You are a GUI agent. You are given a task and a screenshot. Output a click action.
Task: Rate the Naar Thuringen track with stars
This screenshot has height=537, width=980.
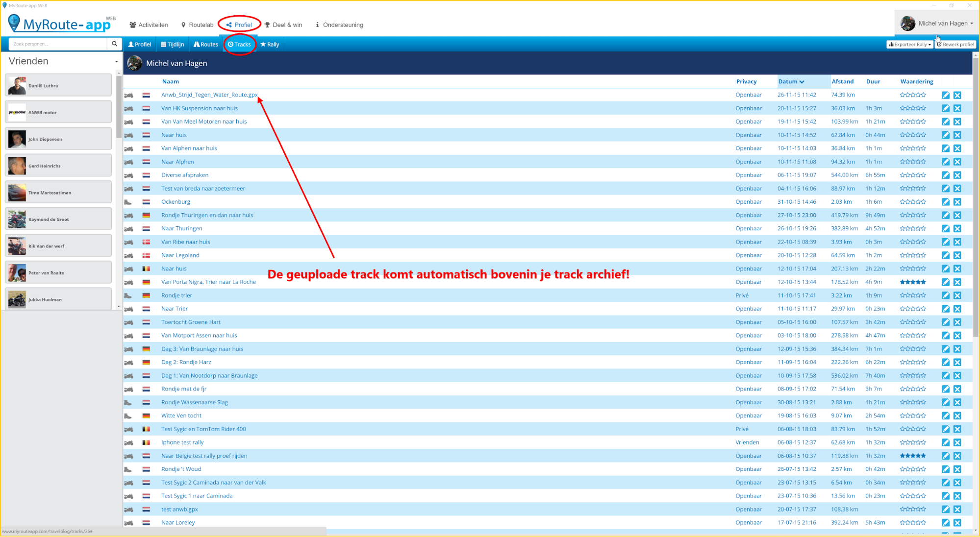pos(912,229)
